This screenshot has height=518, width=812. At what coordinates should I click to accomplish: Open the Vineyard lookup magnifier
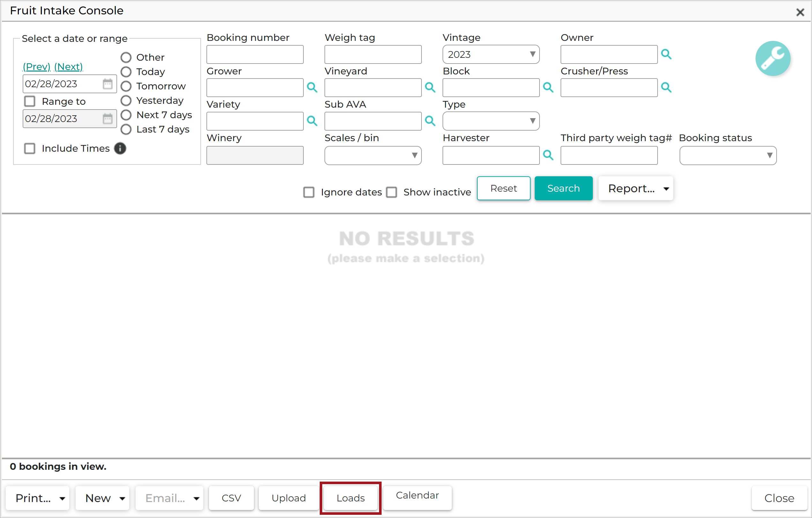(430, 88)
